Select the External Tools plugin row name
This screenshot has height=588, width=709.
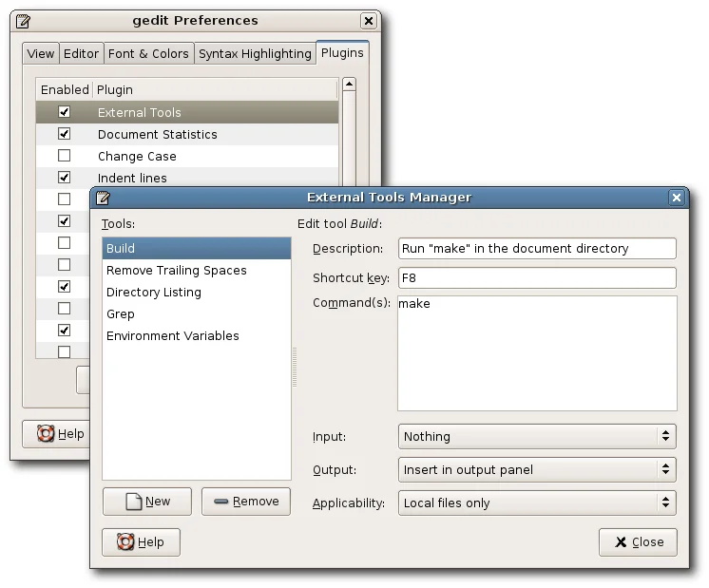(140, 112)
